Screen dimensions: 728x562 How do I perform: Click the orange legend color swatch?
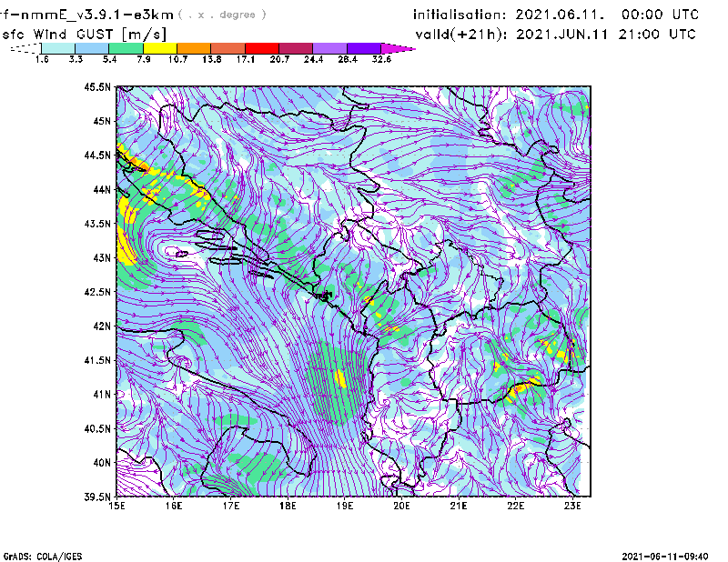pyautogui.click(x=194, y=48)
